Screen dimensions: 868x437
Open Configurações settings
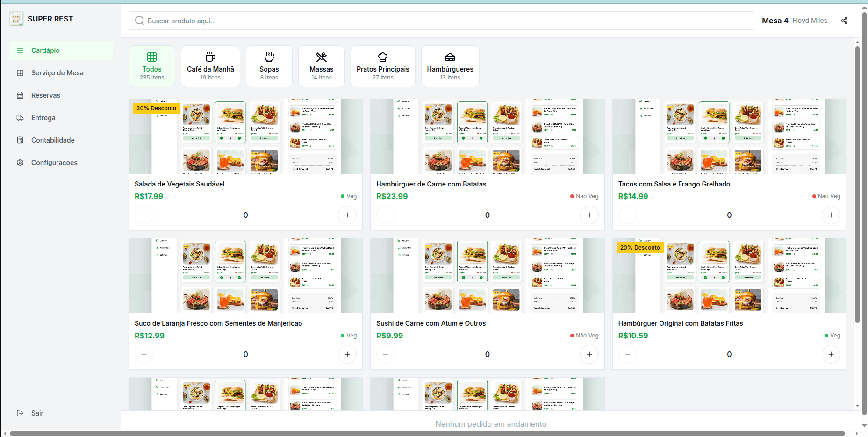point(54,163)
